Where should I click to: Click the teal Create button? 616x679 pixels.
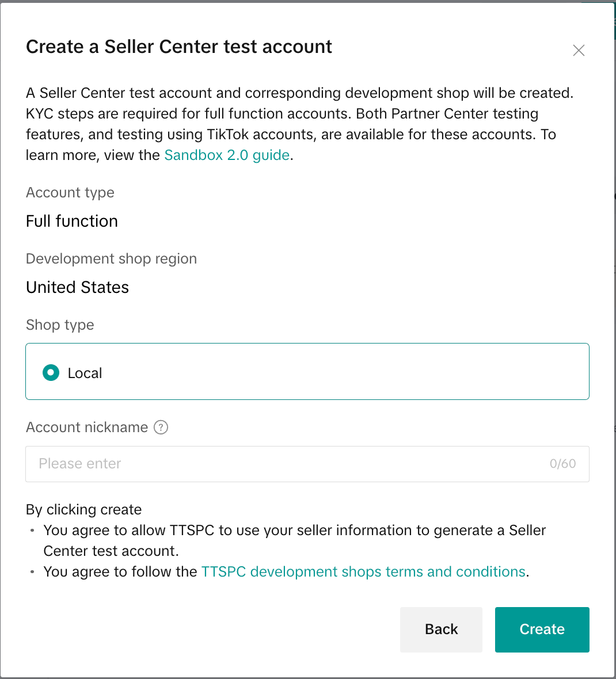pos(542,629)
